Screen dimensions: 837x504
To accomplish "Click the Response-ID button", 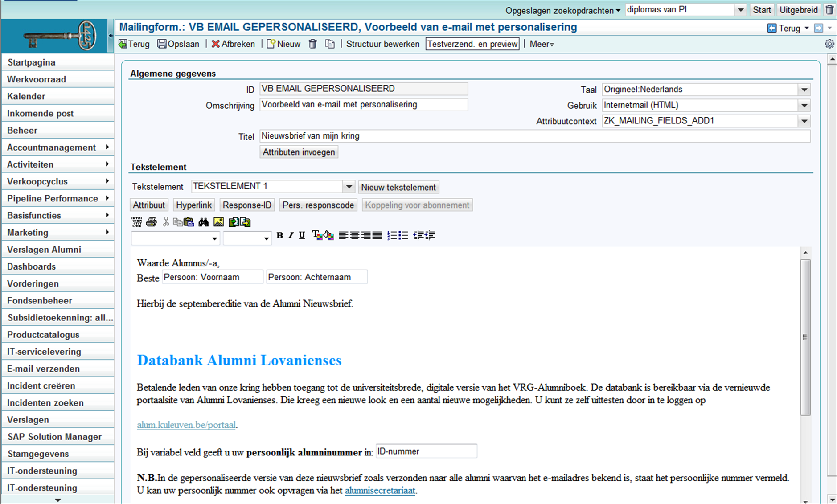I will (x=247, y=205).
